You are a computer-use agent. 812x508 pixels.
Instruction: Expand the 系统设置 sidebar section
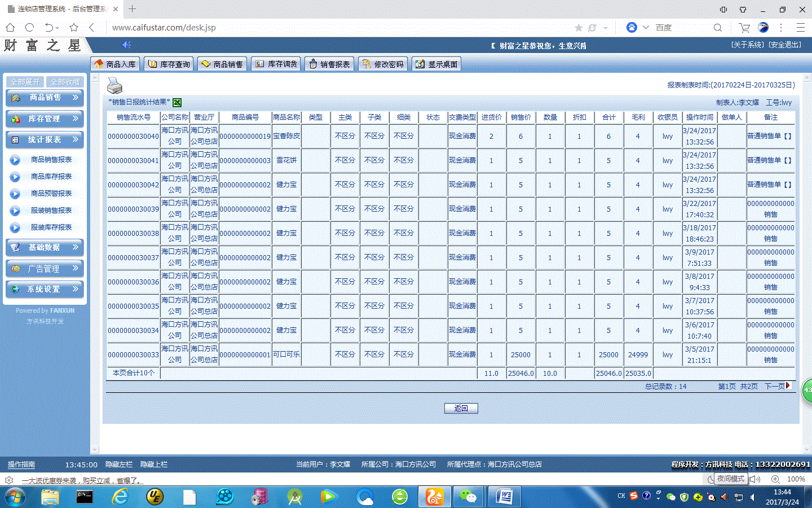[45, 289]
